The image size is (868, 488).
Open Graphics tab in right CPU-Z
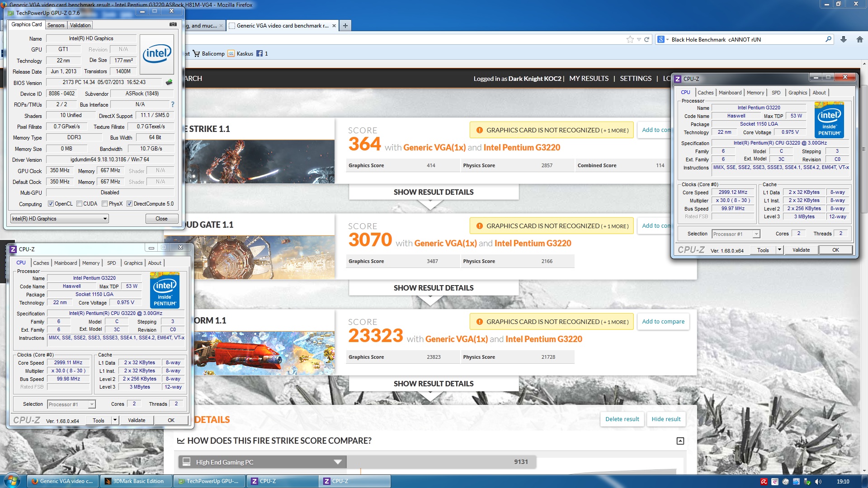(x=797, y=93)
